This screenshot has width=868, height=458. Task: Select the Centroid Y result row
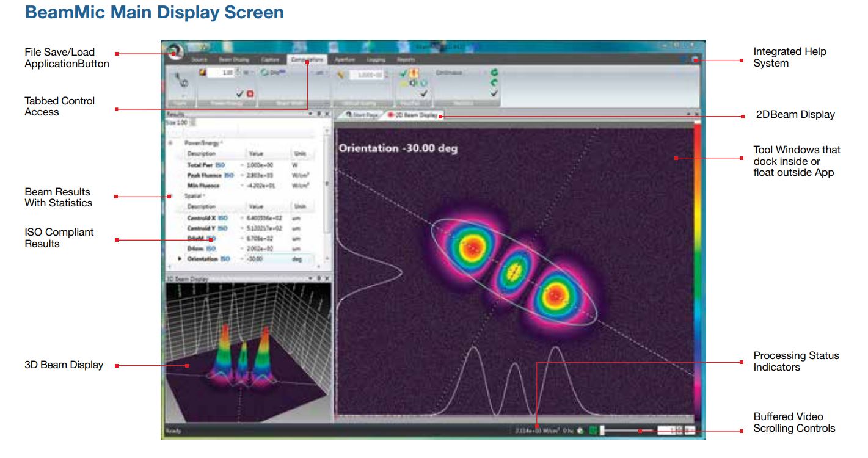pos(250,228)
